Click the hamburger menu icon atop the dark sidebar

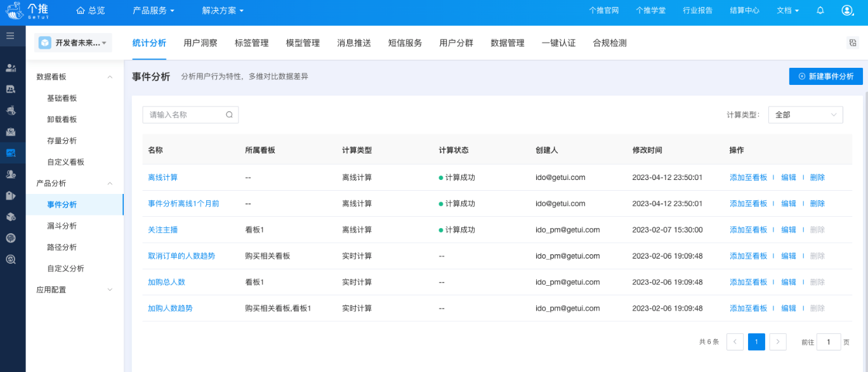click(10, 36)
